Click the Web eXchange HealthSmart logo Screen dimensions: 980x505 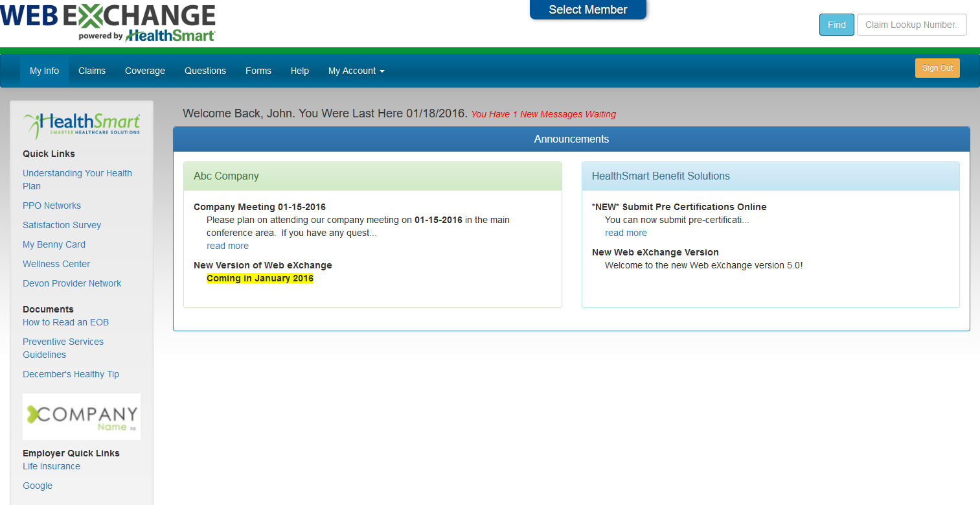tap(108, 23)
